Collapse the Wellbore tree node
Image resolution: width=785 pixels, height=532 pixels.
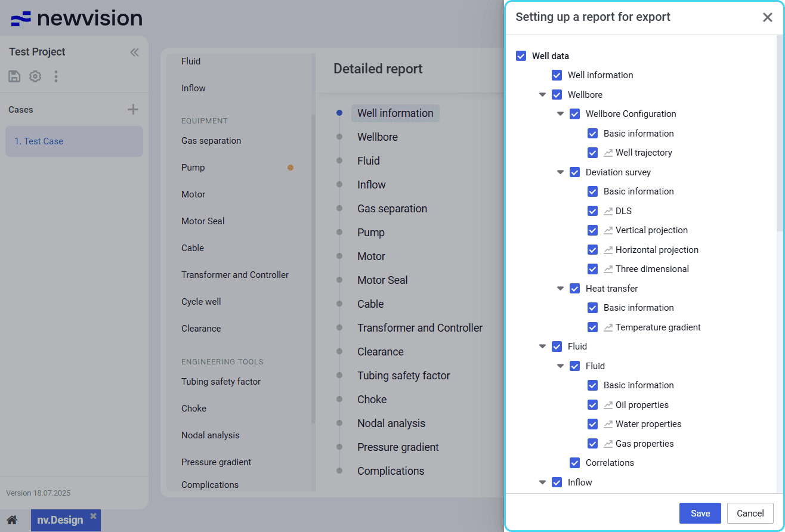click(542, 95)
